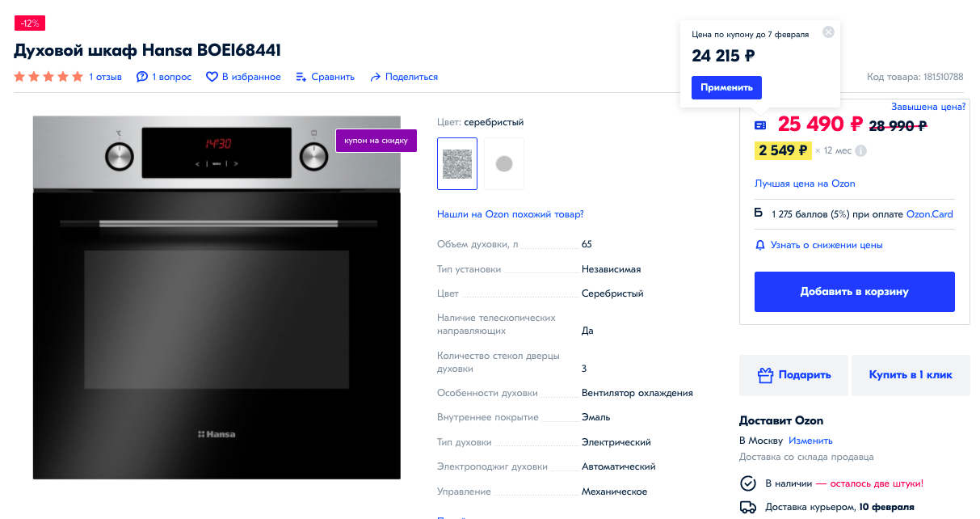Close the coupon price popup
The image size is (980, 519).
click(828, 32)
